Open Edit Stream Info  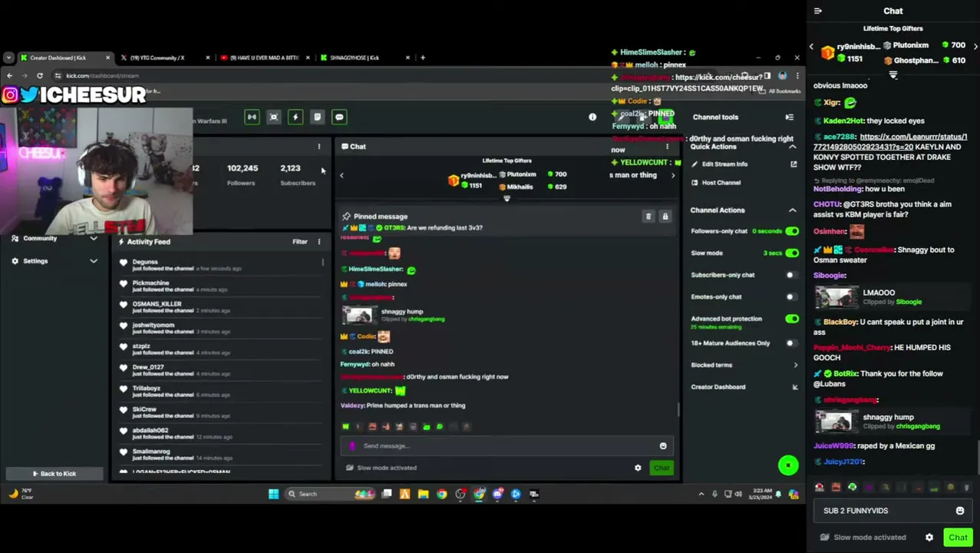pos(724,164)
